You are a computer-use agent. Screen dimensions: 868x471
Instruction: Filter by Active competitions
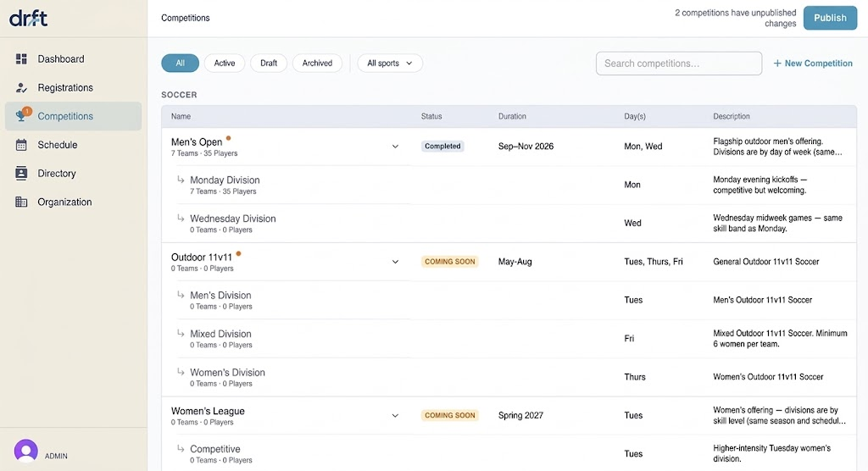[224, 63]
